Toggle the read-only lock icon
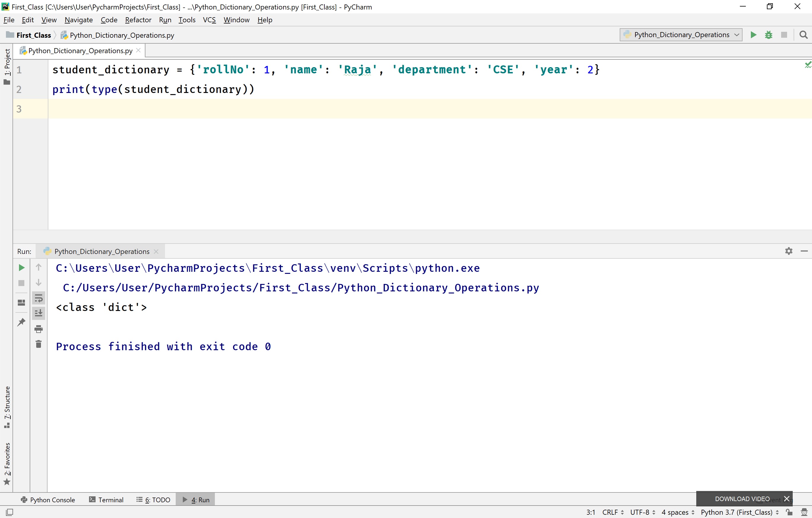The height and width of the screenshot is (518, 812). pos(789,512)
